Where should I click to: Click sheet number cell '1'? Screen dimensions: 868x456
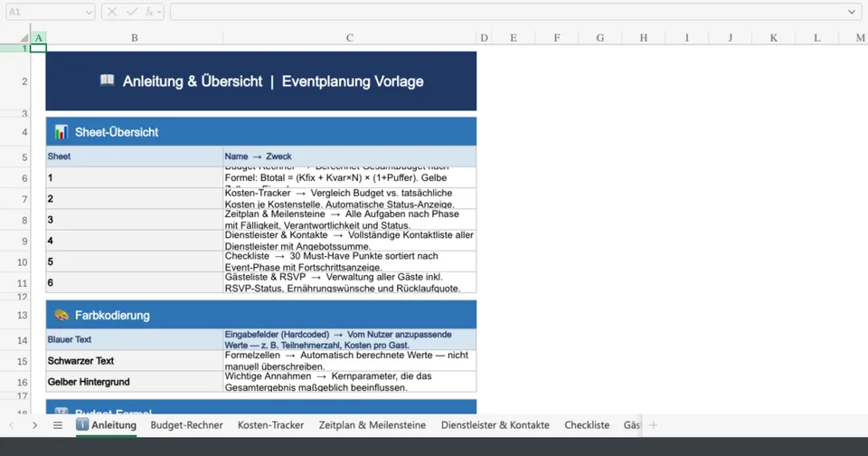coord(135,178)
